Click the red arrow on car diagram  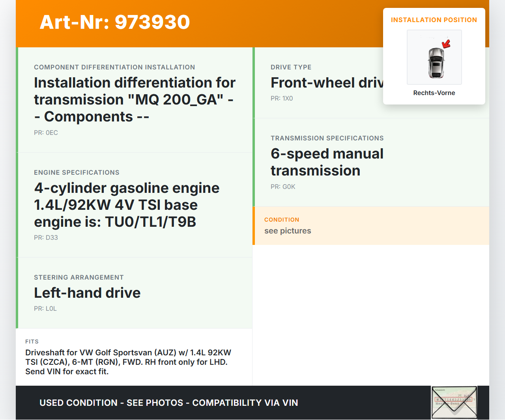coord(446,44)
